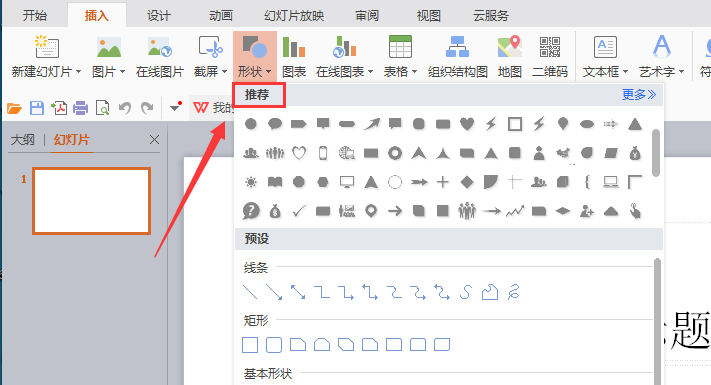This screenshot has width=711, height=385.
Task: Click 更多 link in shapes panel
Action: click(x=639, y=94)
